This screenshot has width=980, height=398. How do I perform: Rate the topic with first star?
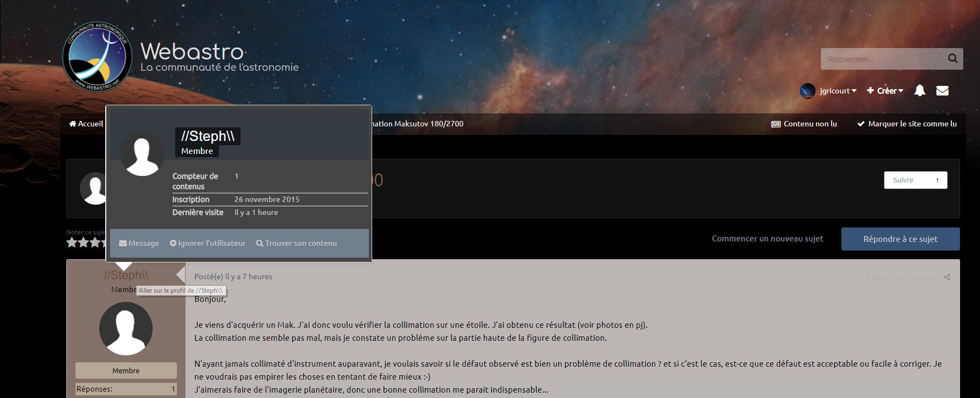[72, 242]
